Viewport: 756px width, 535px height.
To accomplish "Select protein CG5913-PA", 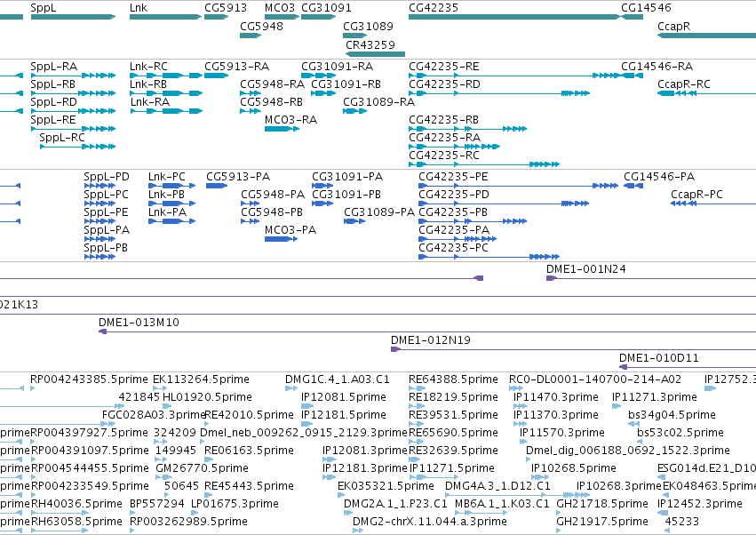I will coord(217,186).
